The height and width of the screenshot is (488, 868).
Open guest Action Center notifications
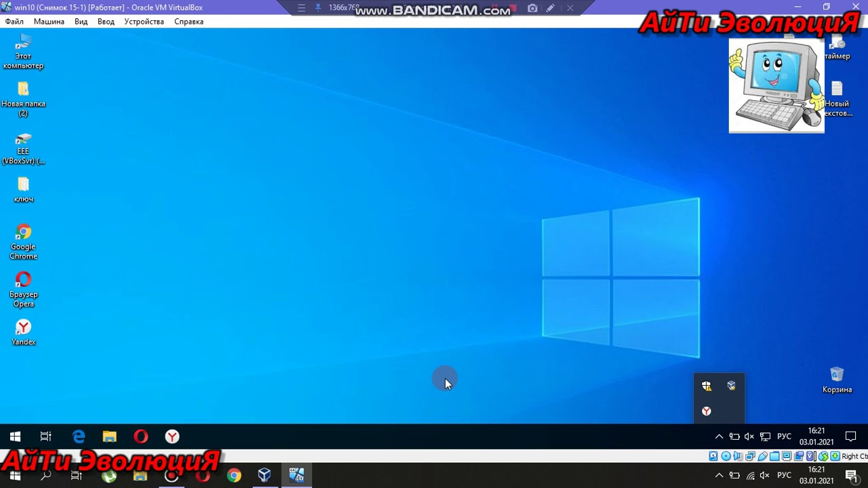[x=851, y=436]
